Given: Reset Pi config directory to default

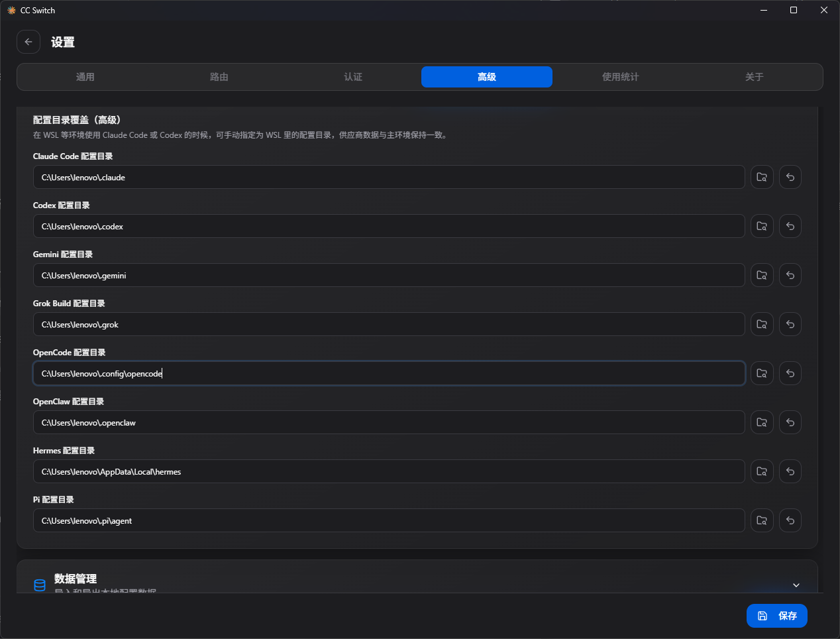Looking at the screenshot, I should [790, 520].
